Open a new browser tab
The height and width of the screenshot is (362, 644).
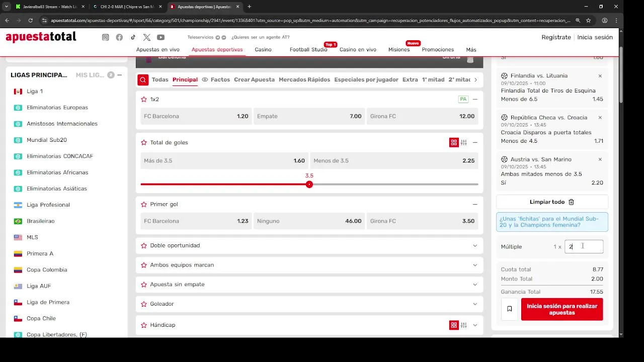[249, 7]
